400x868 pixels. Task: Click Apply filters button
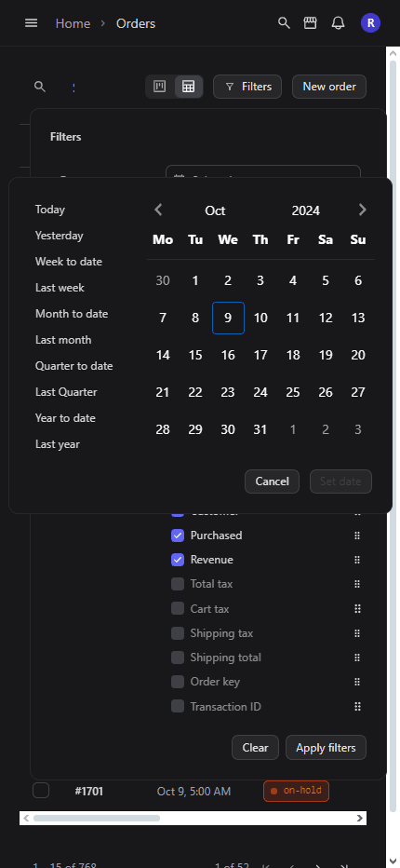[x=326, y=748]
